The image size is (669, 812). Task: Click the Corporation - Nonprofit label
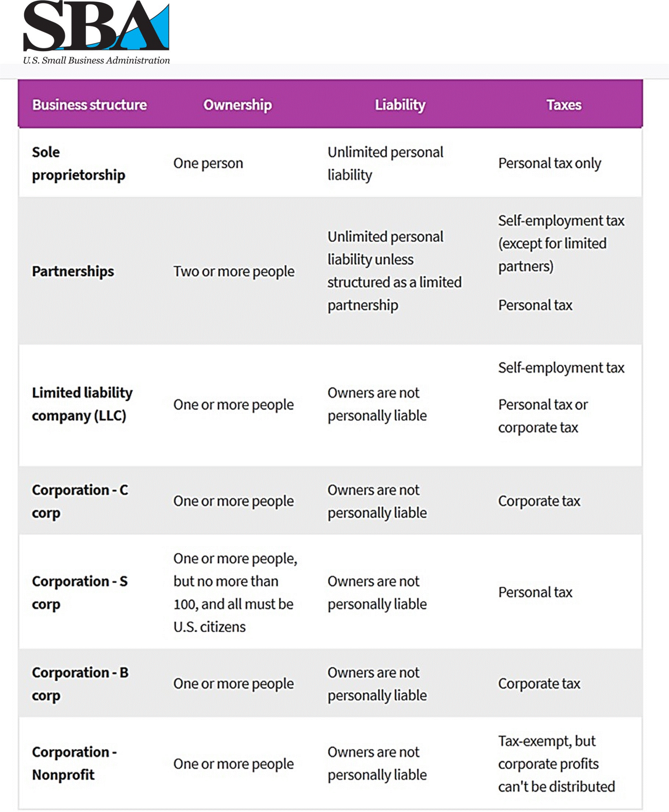tap(74, 763)
